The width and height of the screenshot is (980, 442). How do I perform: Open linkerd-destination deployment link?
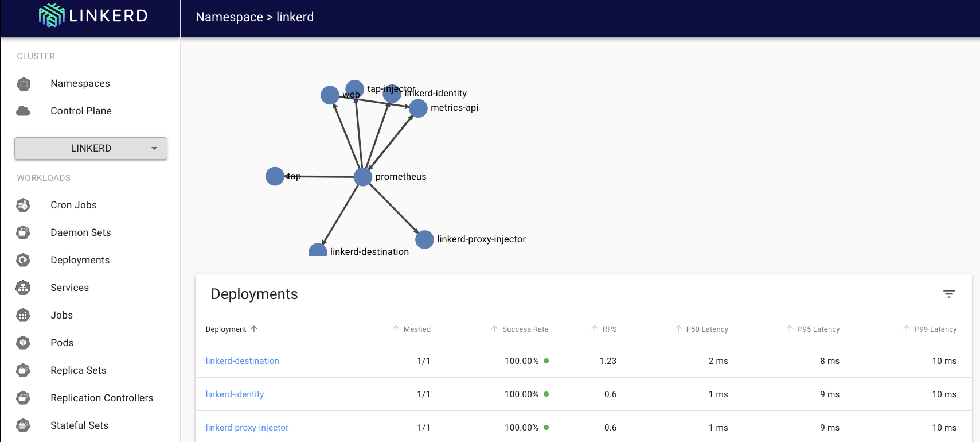242,361
